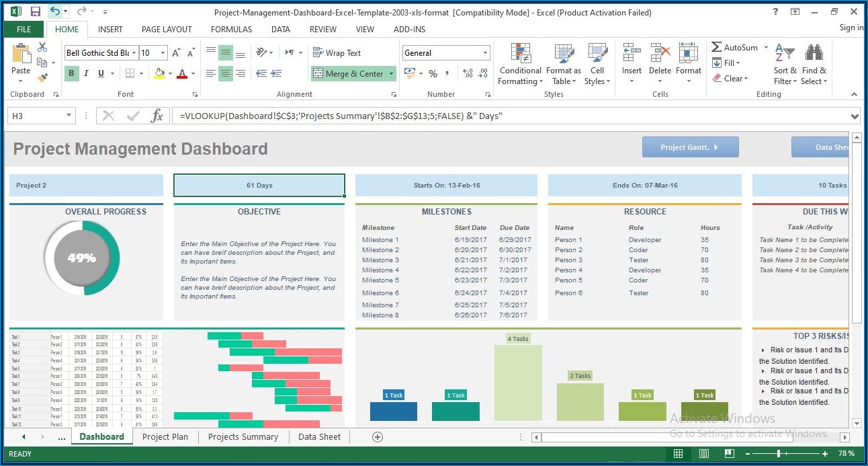Open the Name Box dropdown arrow
Screen dimensions: 868x466
click(x=69, y=116)
